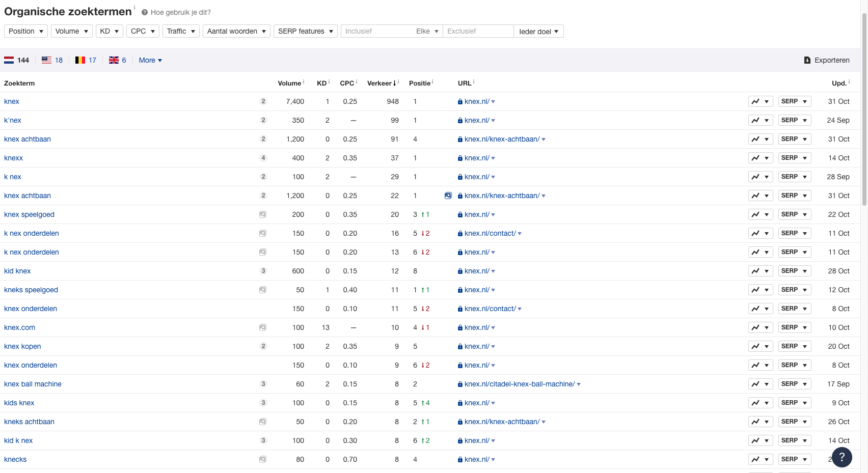Open the knecks keyword link
This screenshot has width=868, height=473.
(x=15, y=459)
